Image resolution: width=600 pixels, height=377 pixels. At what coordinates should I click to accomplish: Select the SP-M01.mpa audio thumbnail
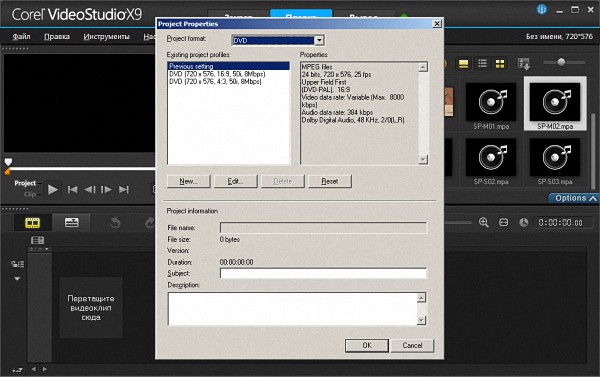(x=491, y=103)
